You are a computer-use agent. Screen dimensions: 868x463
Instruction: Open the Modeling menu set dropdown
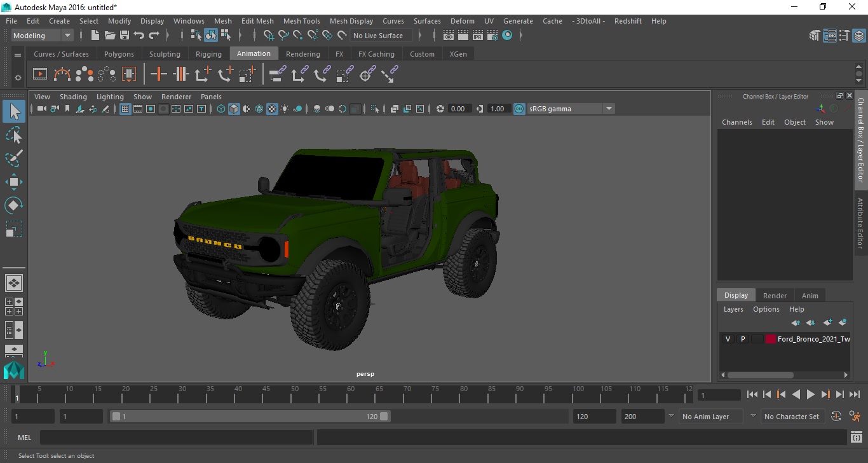tap(43, 36)
